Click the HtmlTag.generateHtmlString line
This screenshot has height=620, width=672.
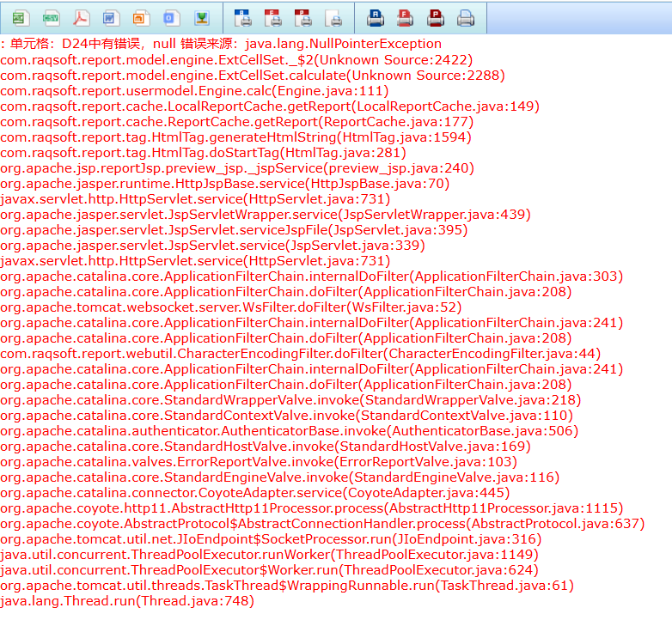tap(235, 137)
